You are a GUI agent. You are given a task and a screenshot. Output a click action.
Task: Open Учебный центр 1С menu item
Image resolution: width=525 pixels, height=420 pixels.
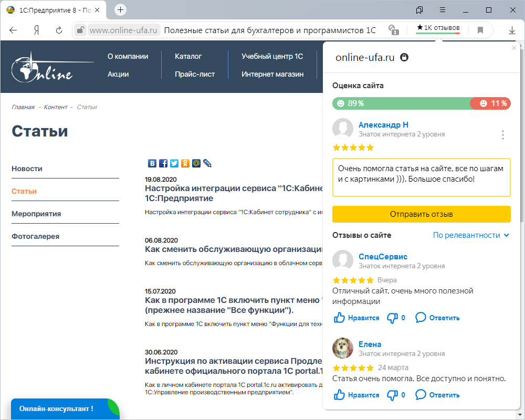click(x=272, y=56)
